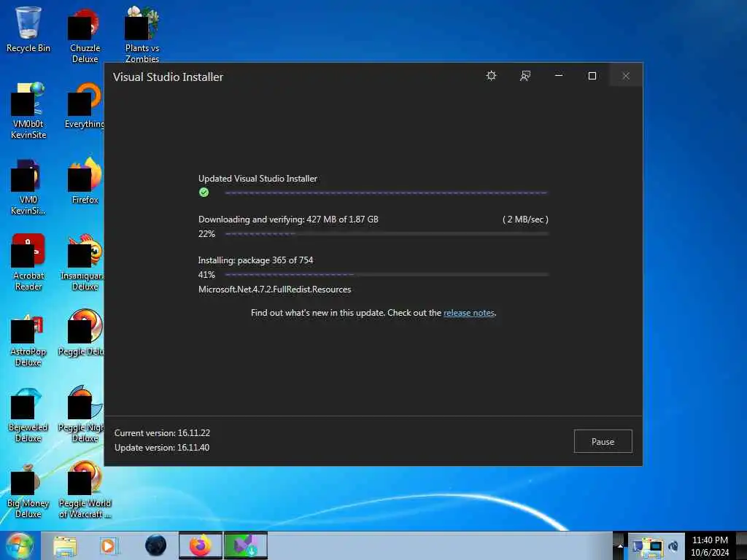The image size is (747, 560).
Task: Open the Windows Start menu orb
Action: click(19, 545)
